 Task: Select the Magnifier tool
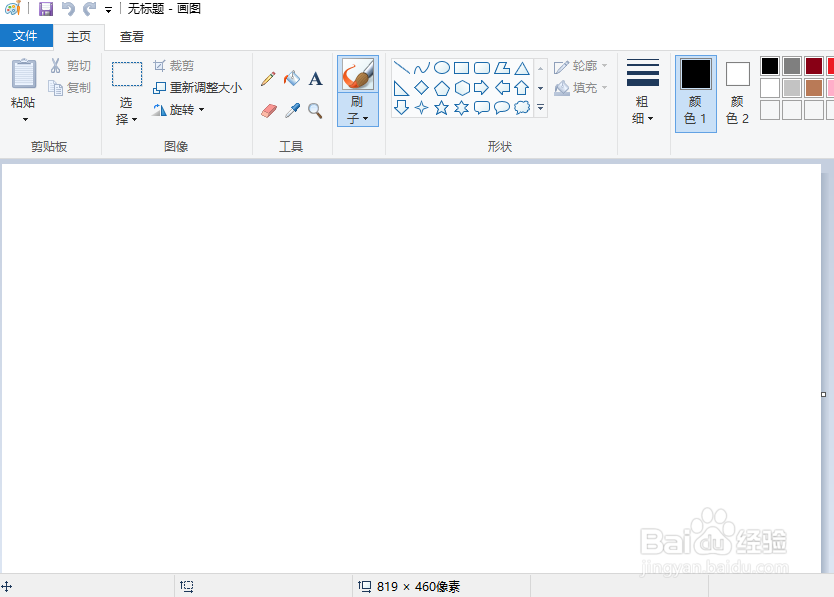pyautogui.click(x=315, y=110)
